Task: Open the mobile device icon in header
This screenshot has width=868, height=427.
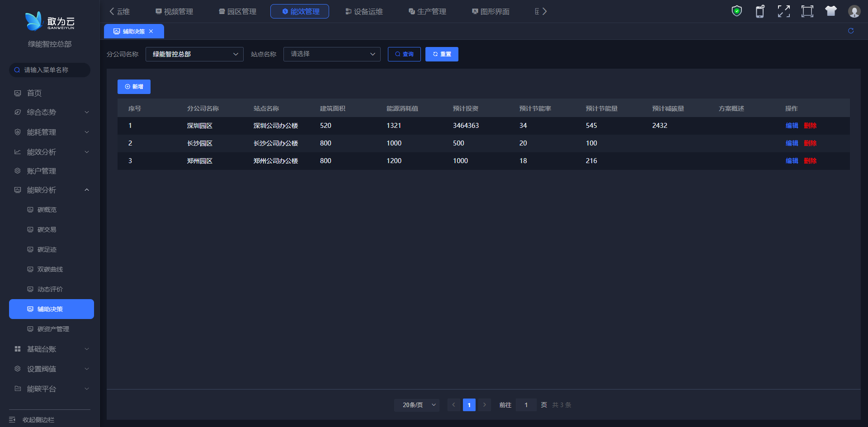Action: click(760, 11)
